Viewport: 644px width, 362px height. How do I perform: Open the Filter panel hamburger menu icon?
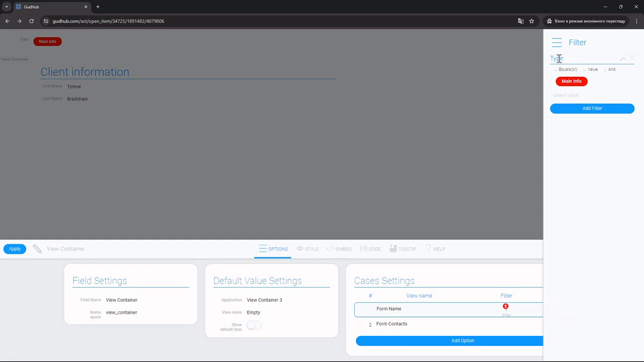(x=557, y=42)
